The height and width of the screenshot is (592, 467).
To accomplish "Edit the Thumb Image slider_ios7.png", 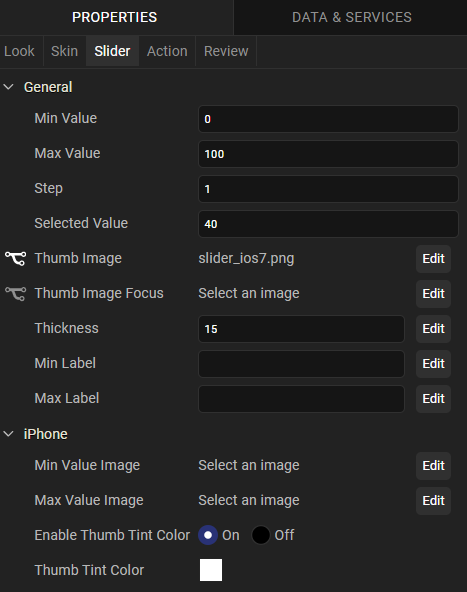I will [433, 259].
